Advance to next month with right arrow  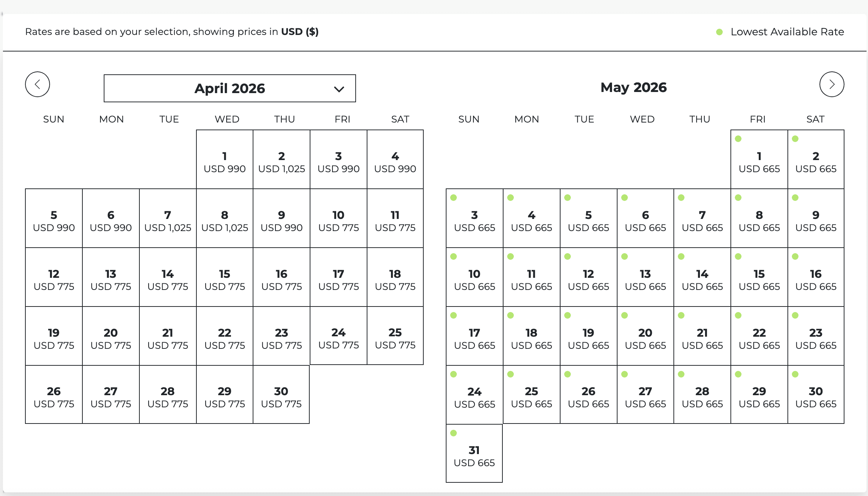[x=832, y=84]
